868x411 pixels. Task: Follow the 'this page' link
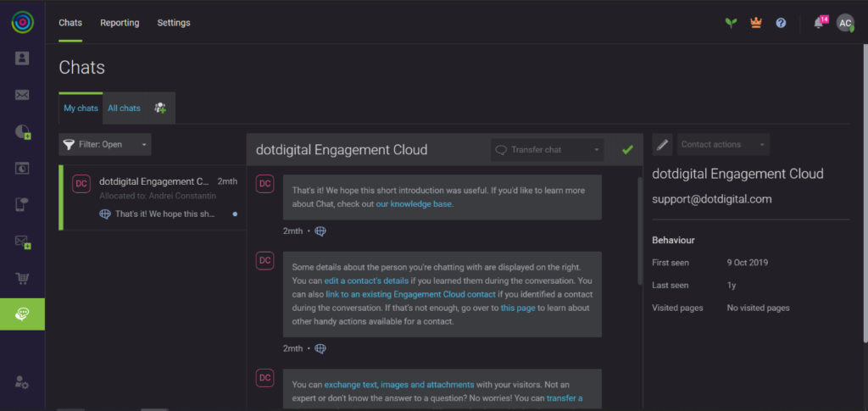tap(518, 308)
